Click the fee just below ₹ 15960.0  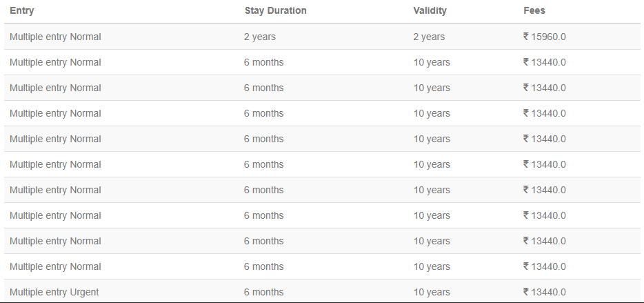(545, 62)
